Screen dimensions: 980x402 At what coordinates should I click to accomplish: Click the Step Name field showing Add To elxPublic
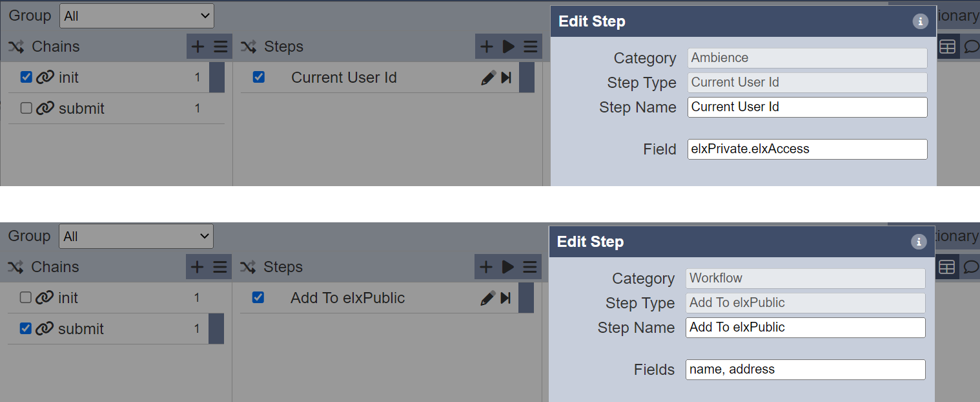tap(806, 328)
